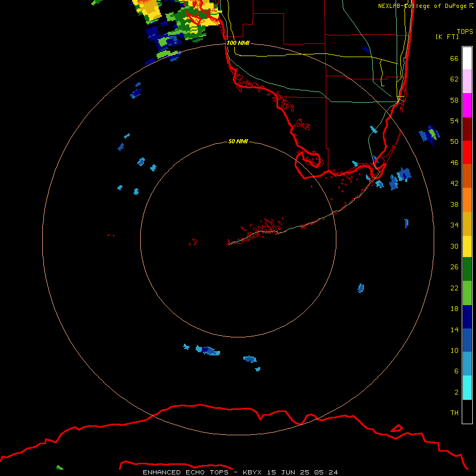Click the 15 JUN 25 date text
The width and height of the screenshot is (476, 476).
tap(288, 472)
